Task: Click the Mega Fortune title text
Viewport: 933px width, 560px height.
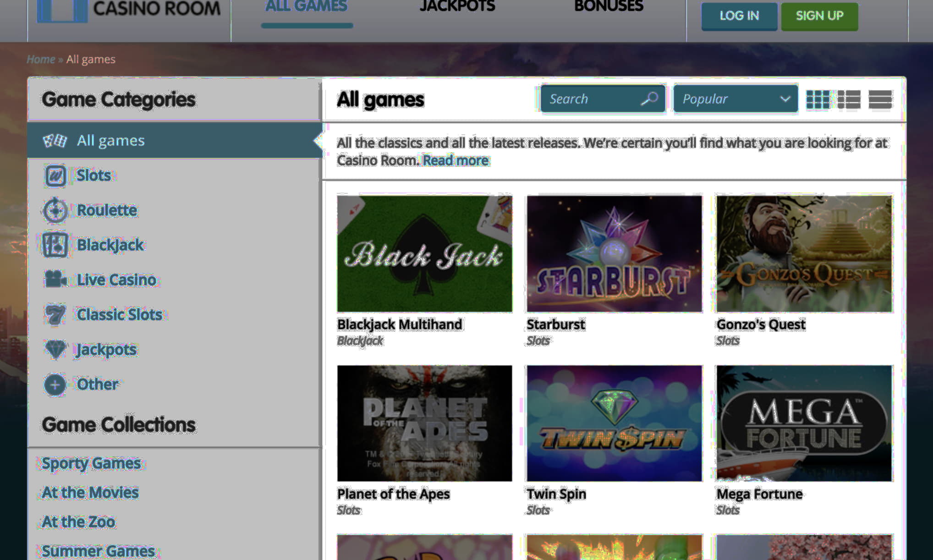Action: [x=759, y=494]
